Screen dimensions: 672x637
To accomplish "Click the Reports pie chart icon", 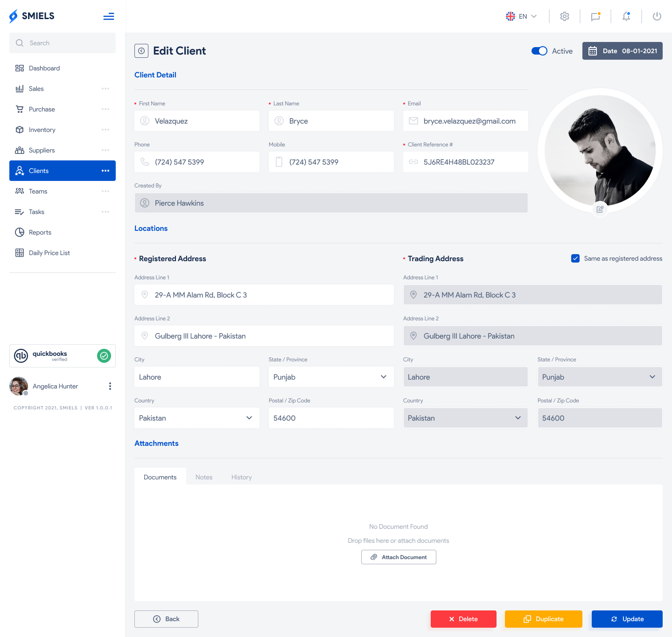I will click(20, 232).
